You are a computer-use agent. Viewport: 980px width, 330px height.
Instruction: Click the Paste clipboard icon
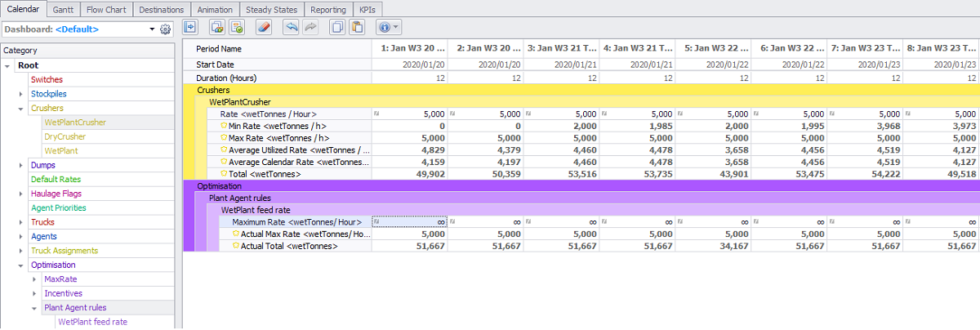pyautogui.click(x=356, y=27)
